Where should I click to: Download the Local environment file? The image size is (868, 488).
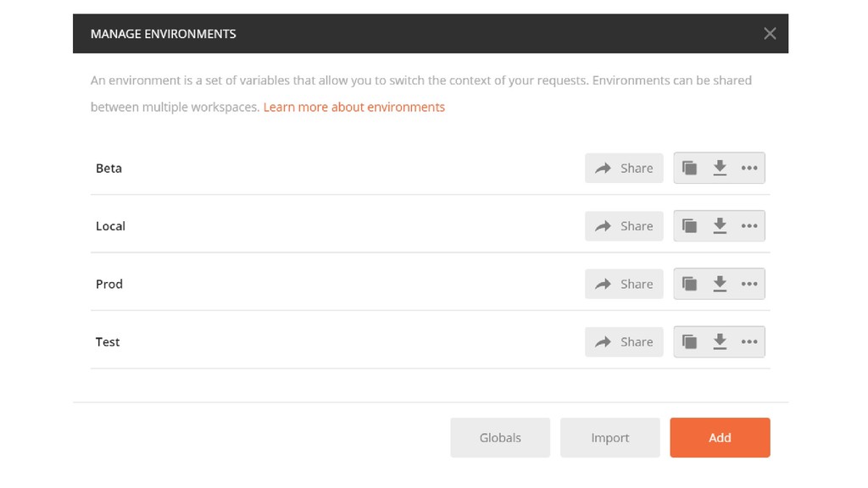point(720,225)
